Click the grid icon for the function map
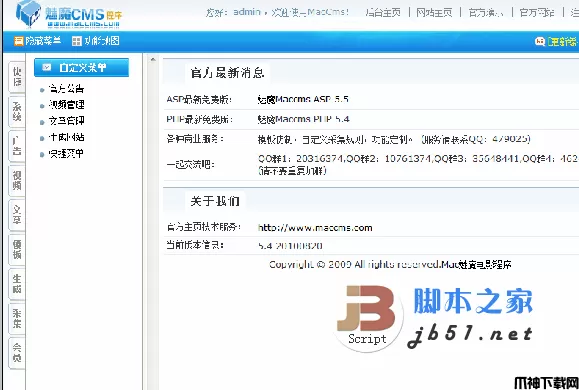Screen dimensions: 579x390 click(76, 41)
